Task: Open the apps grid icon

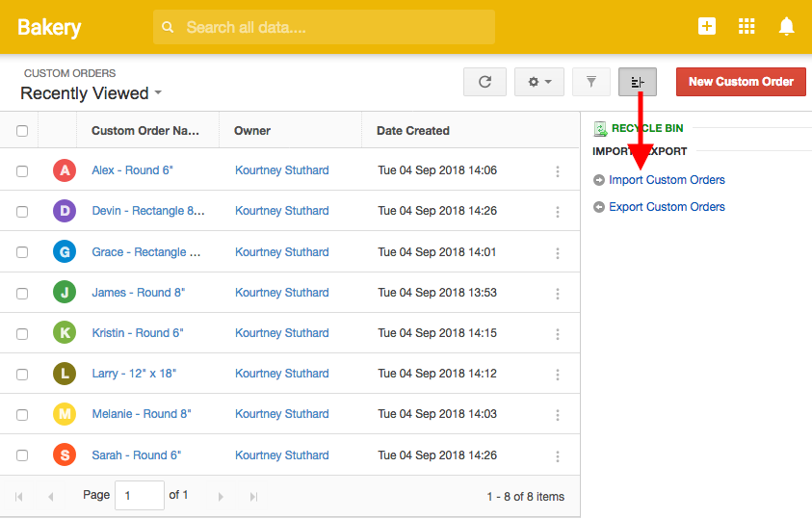Action: pyautogui.click(x=747, y=26)
